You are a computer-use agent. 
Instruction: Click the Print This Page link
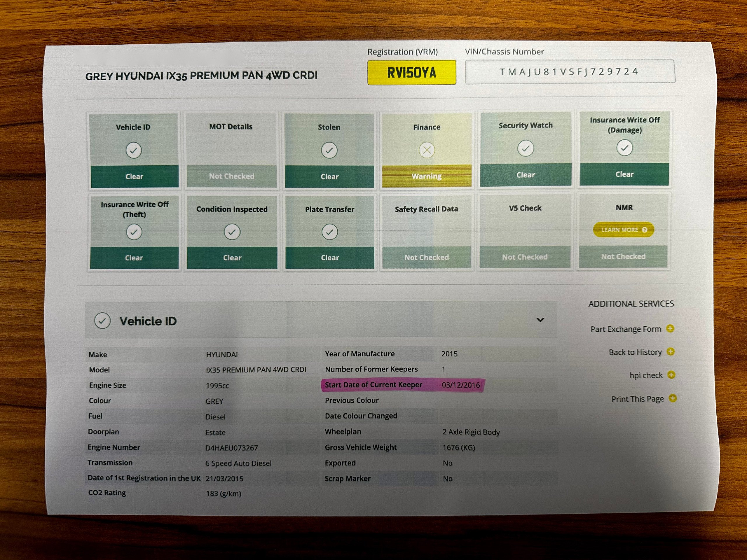point(637,399)
